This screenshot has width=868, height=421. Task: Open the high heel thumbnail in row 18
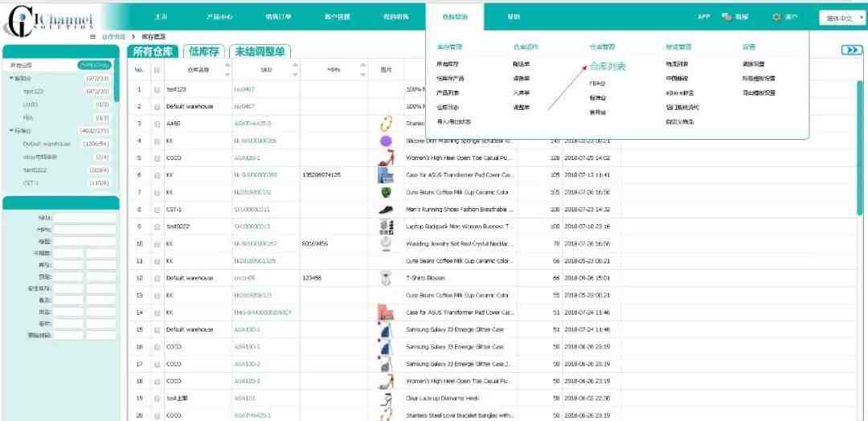[x=386, y=381]
